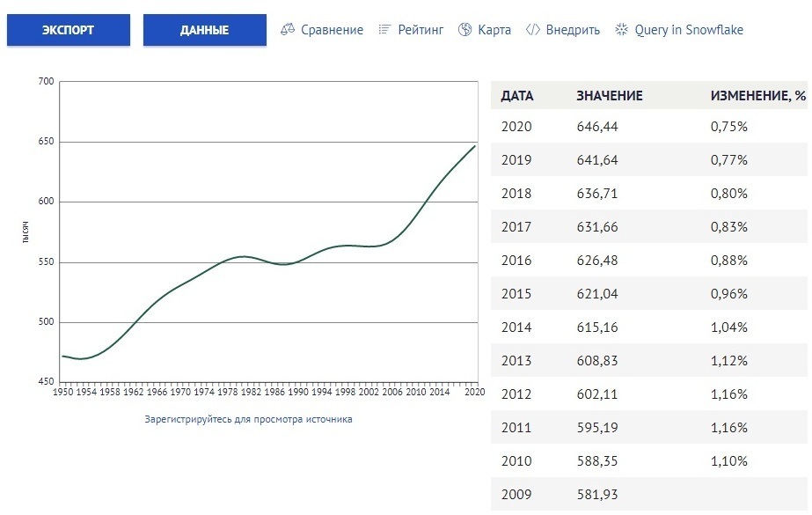
Task: Click the scales icon beside Сравнение
Action: pyautogui.click(x=288, y=30)
